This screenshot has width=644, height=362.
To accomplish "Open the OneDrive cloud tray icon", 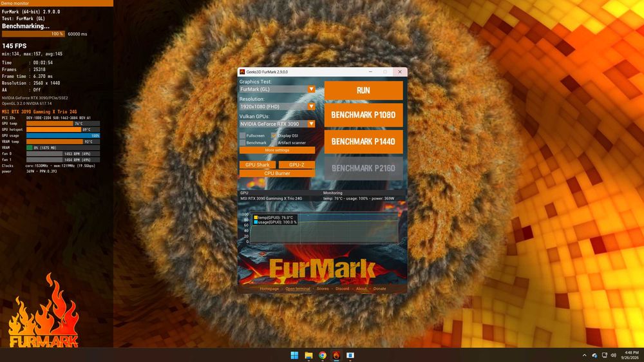I will 594,356.
